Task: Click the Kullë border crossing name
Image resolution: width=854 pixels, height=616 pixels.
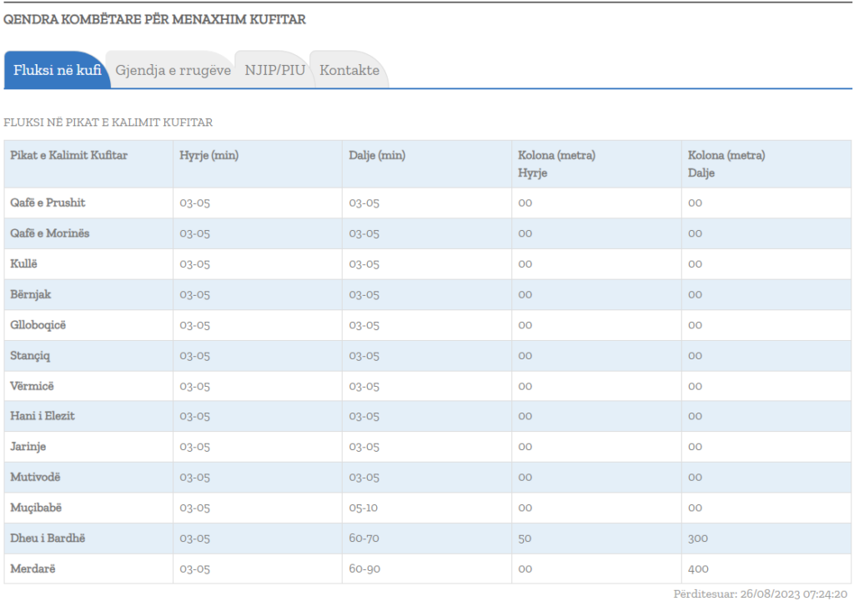Action: pyautogui.click(x=24, y=264)
